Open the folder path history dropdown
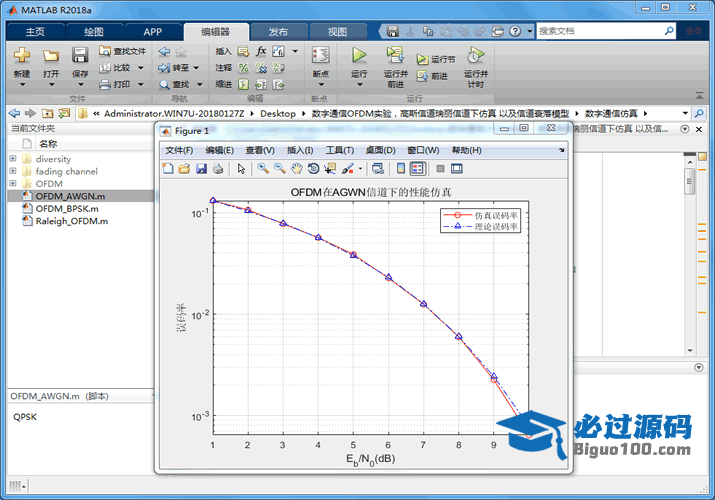Screen dimensions: 715x500 pyautogui.click(x=685, y=113)
